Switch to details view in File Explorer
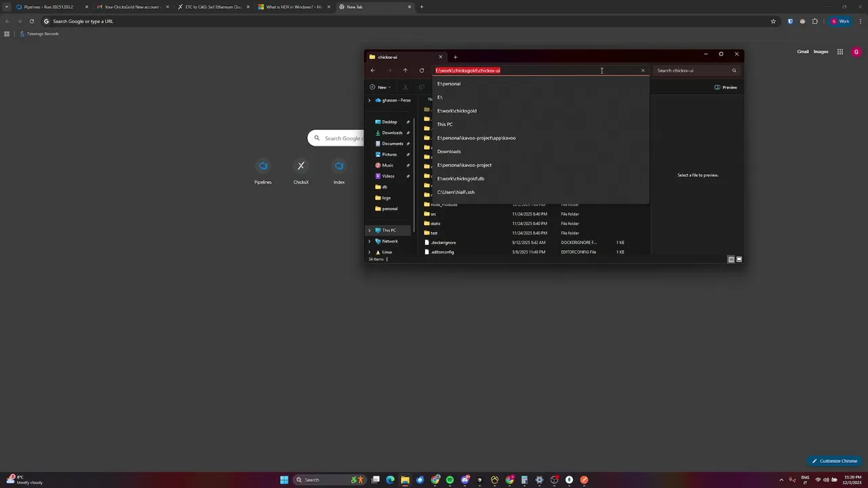 (x=731, y=259)
